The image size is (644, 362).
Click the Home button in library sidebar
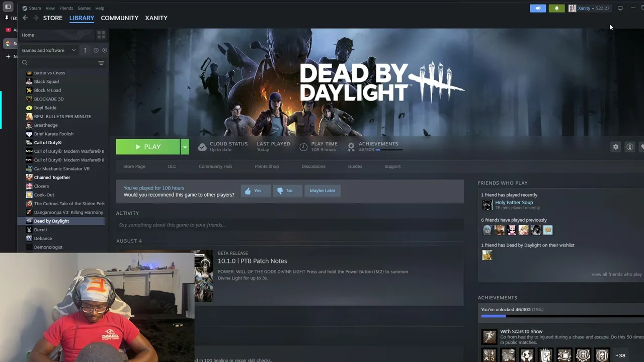pyautogui.click(x=56, y=35)
